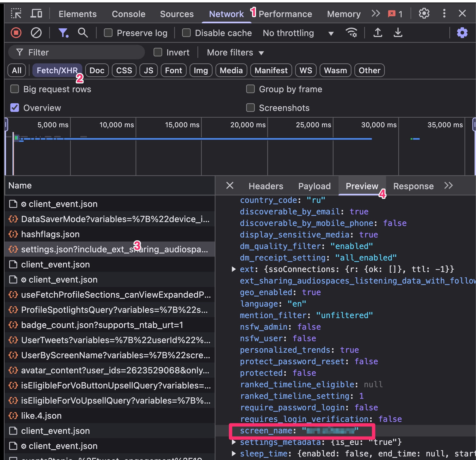Open the Headers tab

[266, 186]
